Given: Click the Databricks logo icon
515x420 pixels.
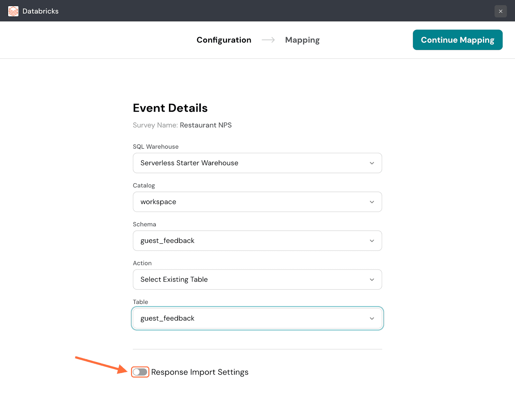Looking at the screenshot, I should pos(13,11).
